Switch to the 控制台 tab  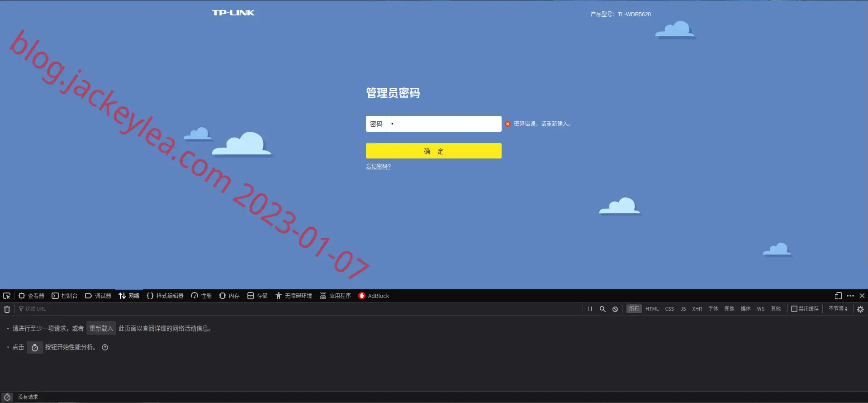coord(65,296)
